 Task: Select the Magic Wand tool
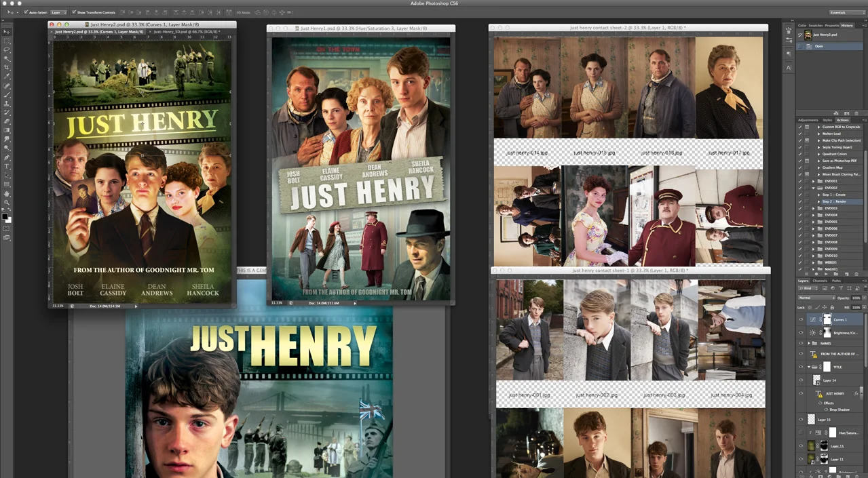(7, 58)
